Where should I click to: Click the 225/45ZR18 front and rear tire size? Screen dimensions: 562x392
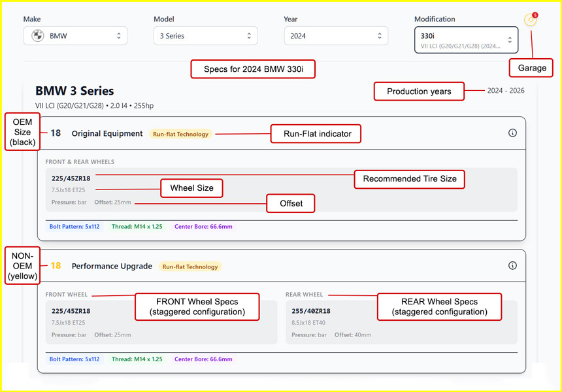(71, 178)
